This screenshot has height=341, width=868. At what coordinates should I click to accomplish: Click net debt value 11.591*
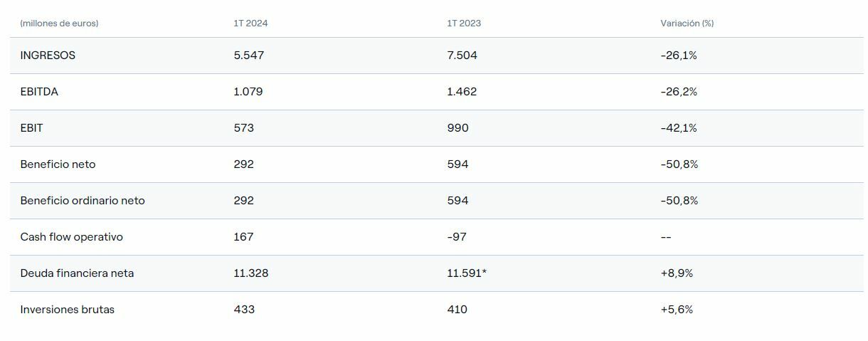pyautogui.click(x=467, y=273)
